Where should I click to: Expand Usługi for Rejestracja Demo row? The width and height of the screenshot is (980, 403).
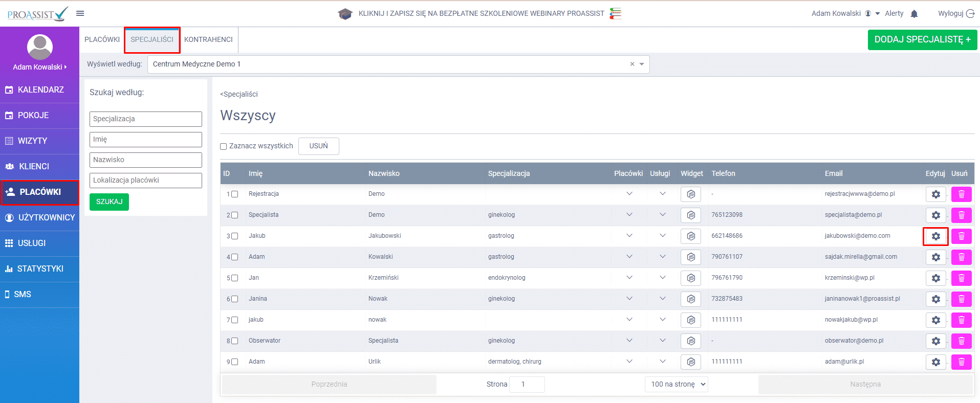pos(663,194)
